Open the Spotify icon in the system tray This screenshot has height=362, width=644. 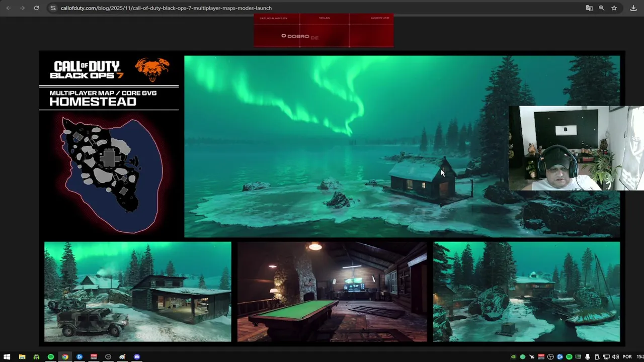(x=569, y=357)
